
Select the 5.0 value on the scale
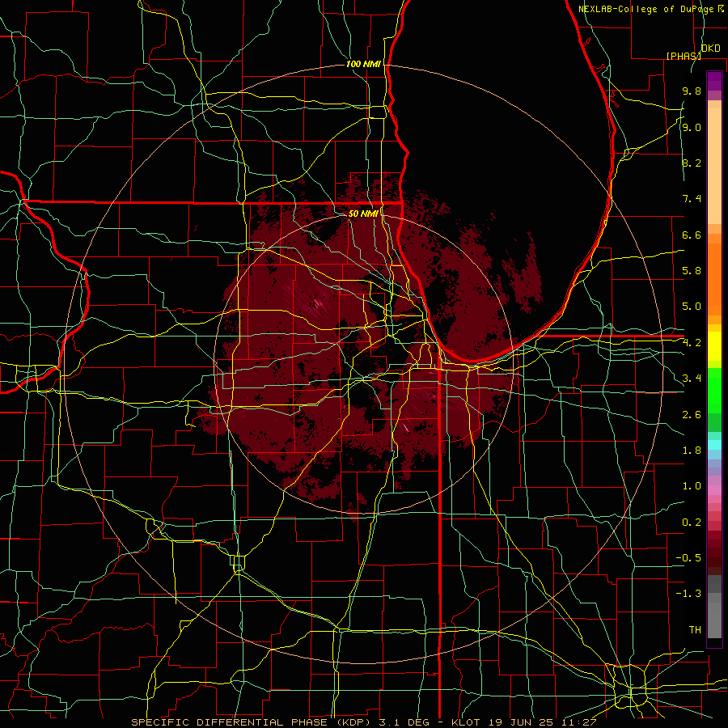[692, 307]
